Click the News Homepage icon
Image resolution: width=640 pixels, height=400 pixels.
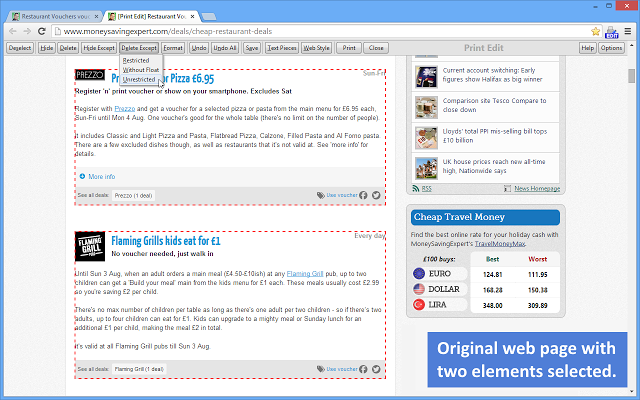click(507, 188)
